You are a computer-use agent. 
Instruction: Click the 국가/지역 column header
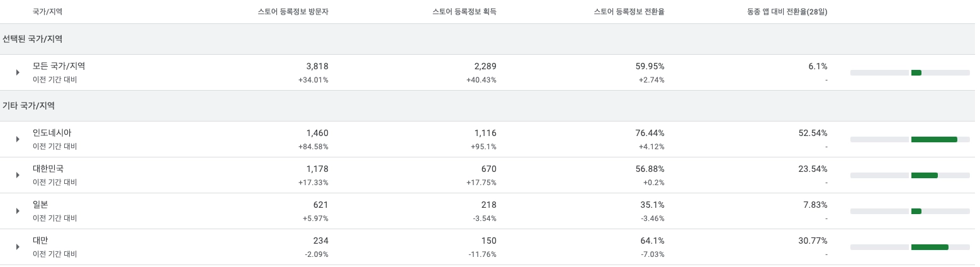click(48, 12)
